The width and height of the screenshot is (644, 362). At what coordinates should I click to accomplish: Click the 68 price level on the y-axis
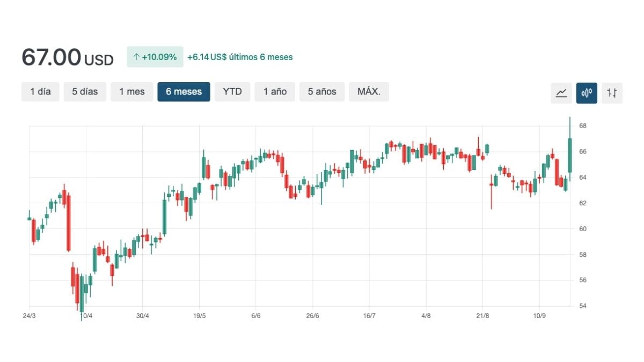pyautogui.click(x=582, y=126)
